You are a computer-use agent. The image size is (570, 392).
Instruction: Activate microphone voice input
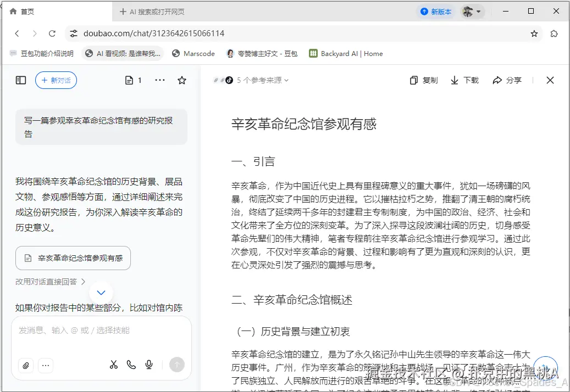(148, 365)
